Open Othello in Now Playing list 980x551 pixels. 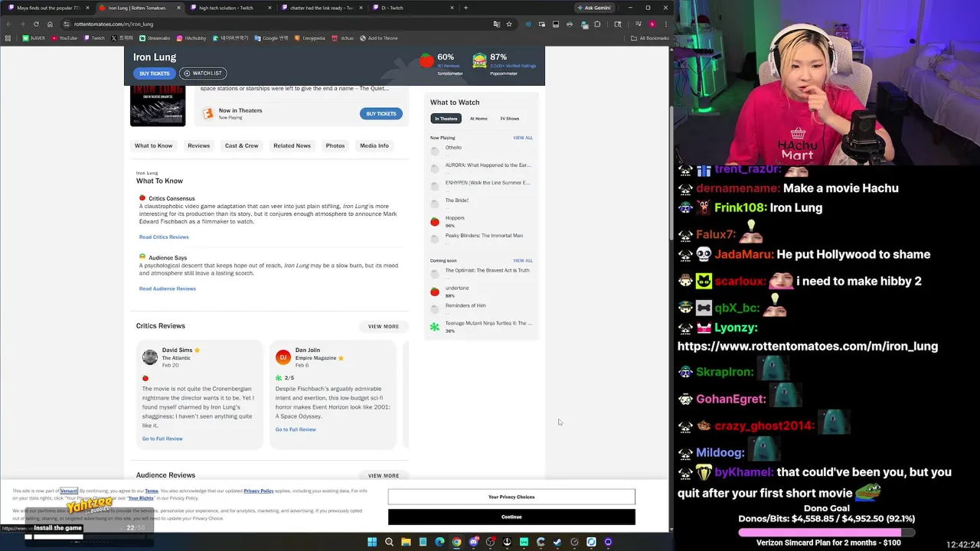point(453,148)
